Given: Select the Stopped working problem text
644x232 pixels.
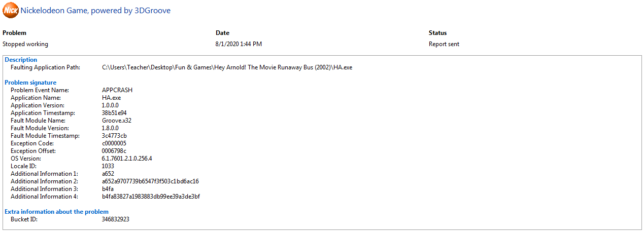Looking at the screenshot, I should pyautogui.click(x=25, y=44).
